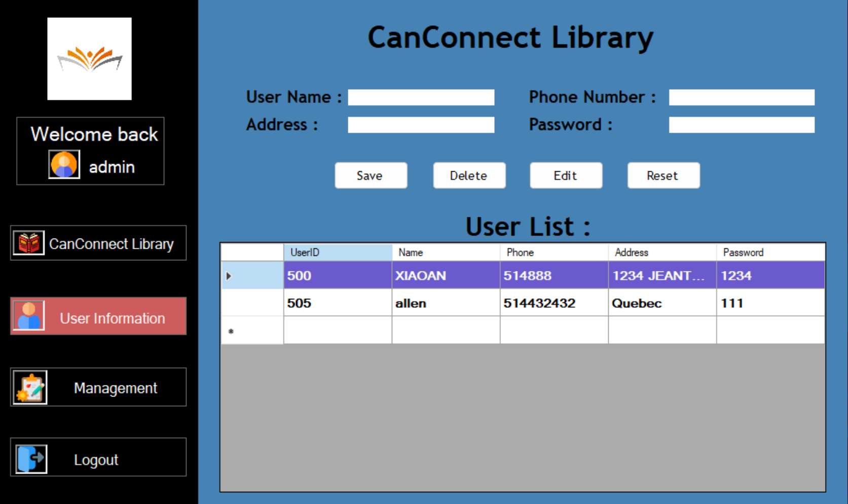This screenshot has width=848, height=504.
Task: Click the CanConnect Library logo icon
Action: (89, 58)
